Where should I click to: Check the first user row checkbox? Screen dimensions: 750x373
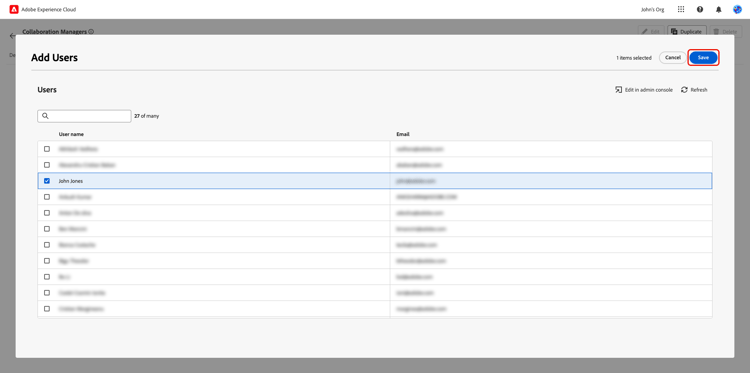[47, 149]
